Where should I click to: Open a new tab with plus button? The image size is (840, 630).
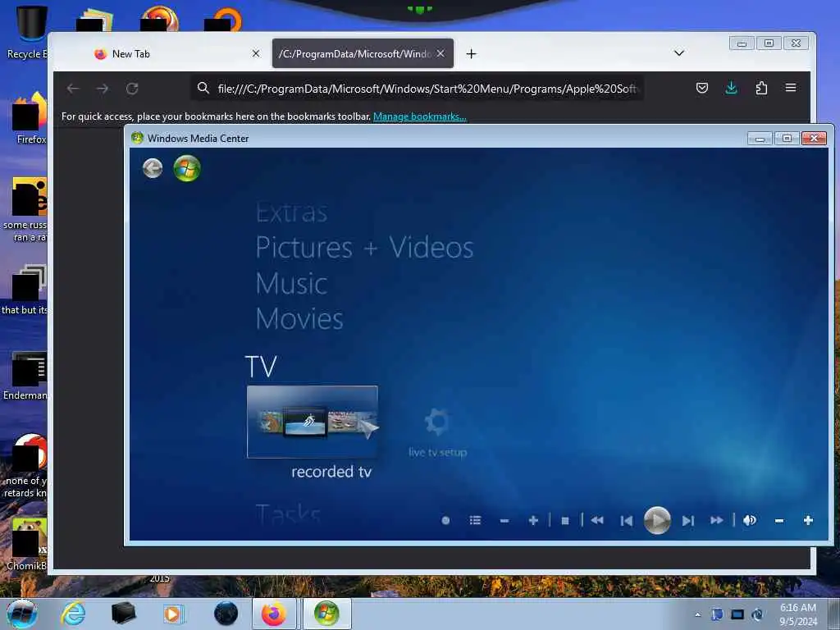(471, 53)
